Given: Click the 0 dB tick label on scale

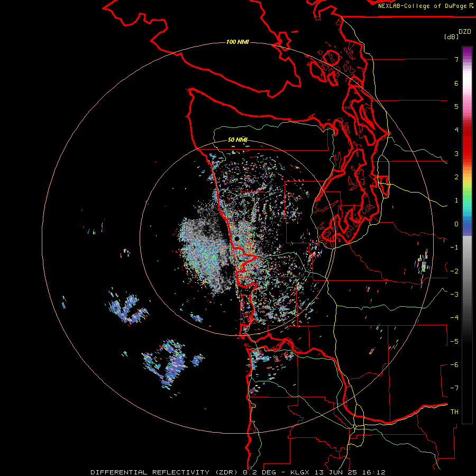Looking at the screenshot, I should tap(456, 224).
